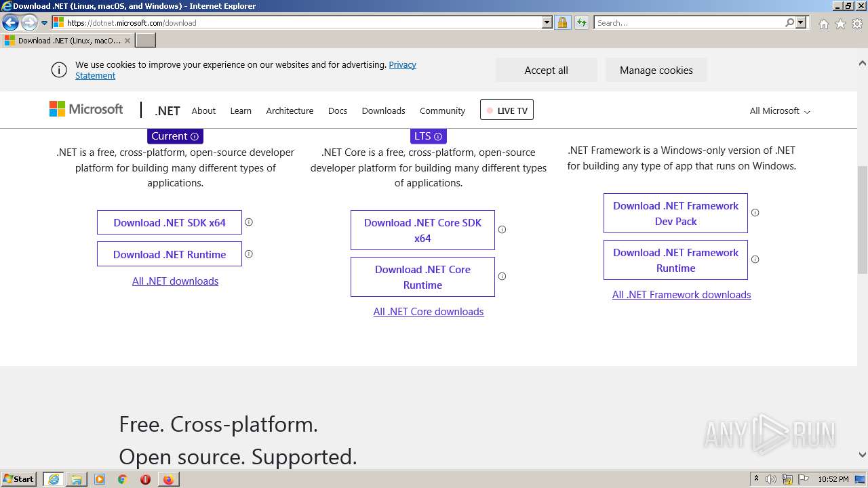The image size is (868, 488).
Task: Click Download .NET Core SDK x64 button
Action: tap(422, 230)
